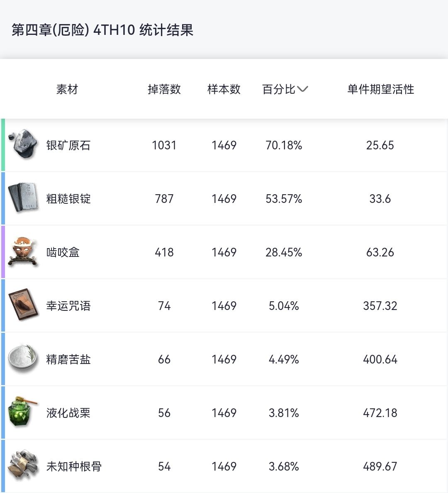Sort by 掉落数 column header

(164, 89)
